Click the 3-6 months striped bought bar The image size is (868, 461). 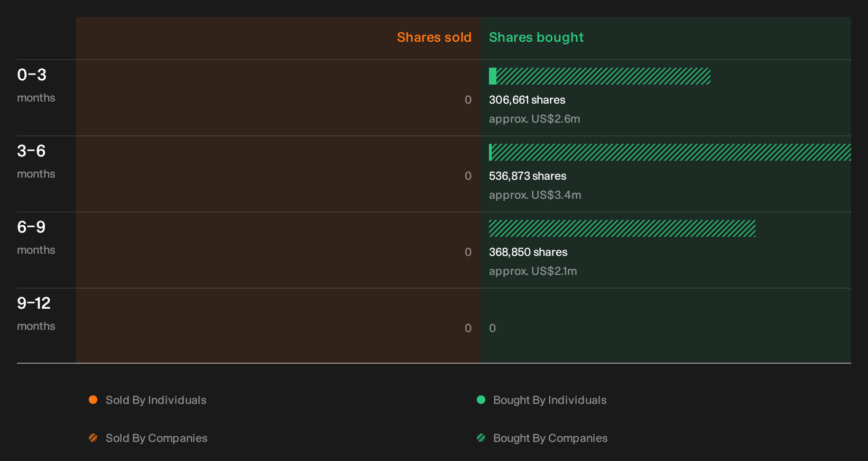671,152
